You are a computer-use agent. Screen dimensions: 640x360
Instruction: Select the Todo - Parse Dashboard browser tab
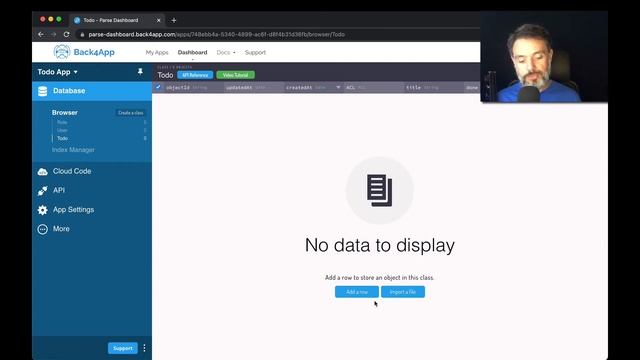coord(117,20)
